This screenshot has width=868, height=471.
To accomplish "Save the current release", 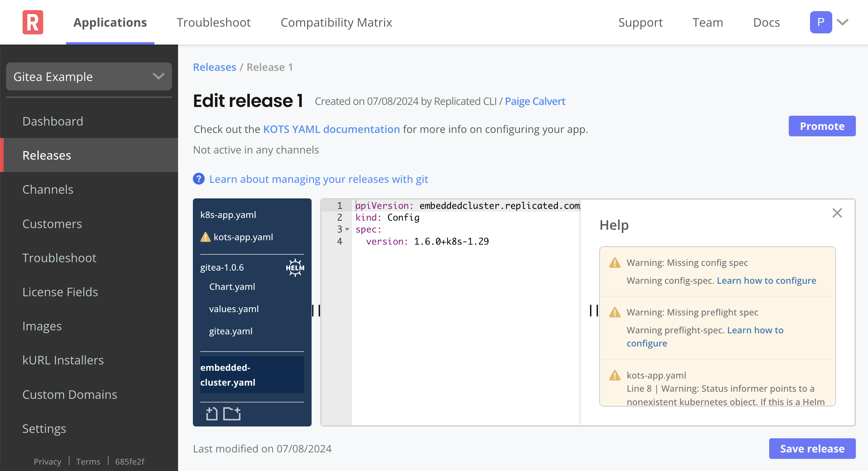I will click(x=812, y=448).
